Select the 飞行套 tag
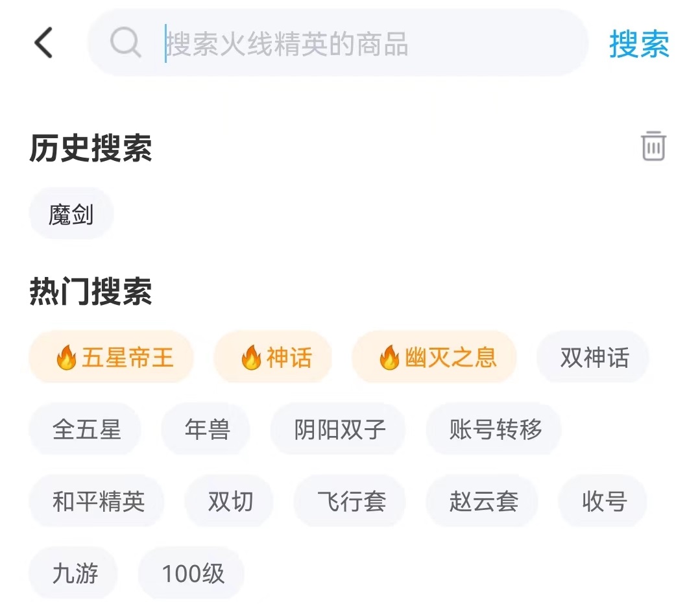The image size is (700, 604). click(350, 501)
